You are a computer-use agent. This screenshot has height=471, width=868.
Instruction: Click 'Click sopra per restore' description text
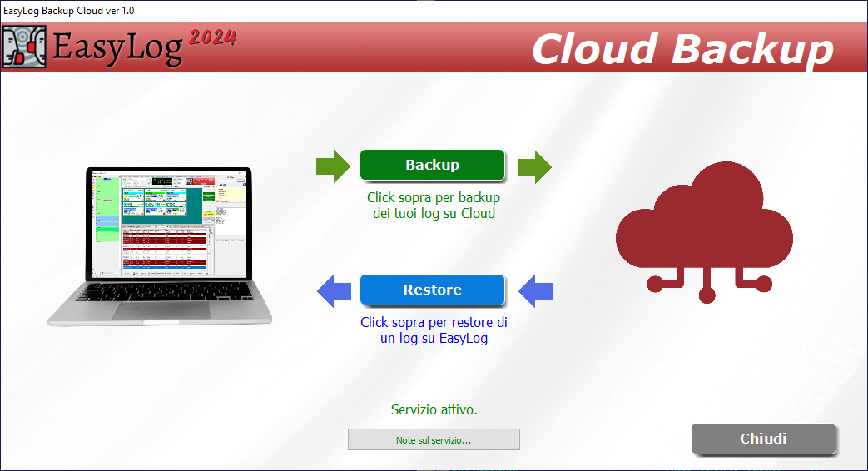tap(434, 330)
